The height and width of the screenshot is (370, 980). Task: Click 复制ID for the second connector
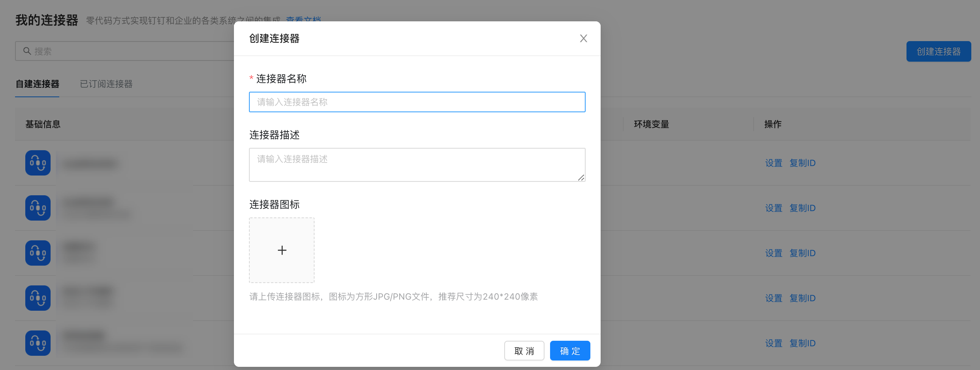[x=802, y=208]
